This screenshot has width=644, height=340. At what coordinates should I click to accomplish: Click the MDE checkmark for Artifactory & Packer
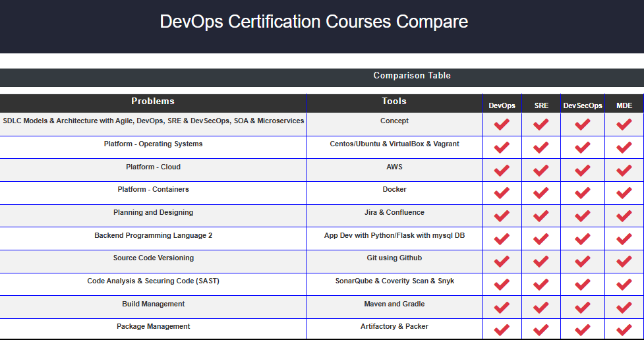pyautogui.click(x=624, y=329)
